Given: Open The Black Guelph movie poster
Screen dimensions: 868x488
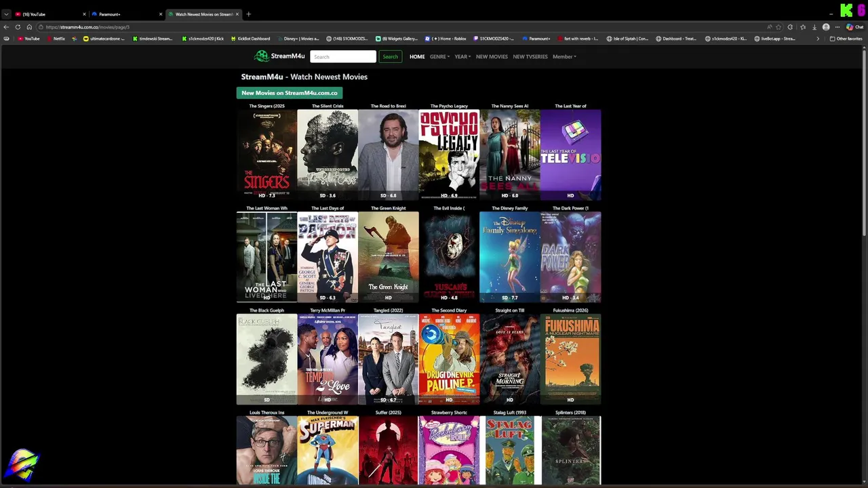Looking at the screenshot, I should tap(267, 359).
